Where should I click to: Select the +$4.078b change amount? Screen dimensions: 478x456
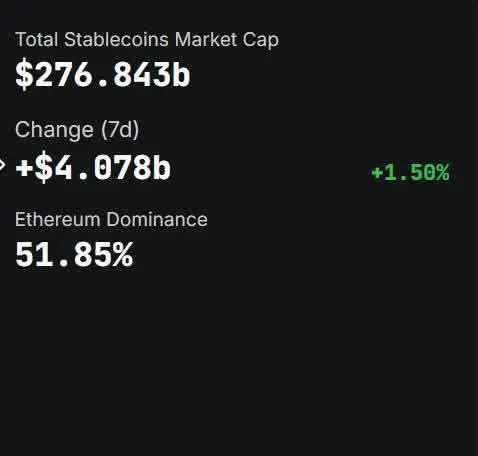click(93, 167)
